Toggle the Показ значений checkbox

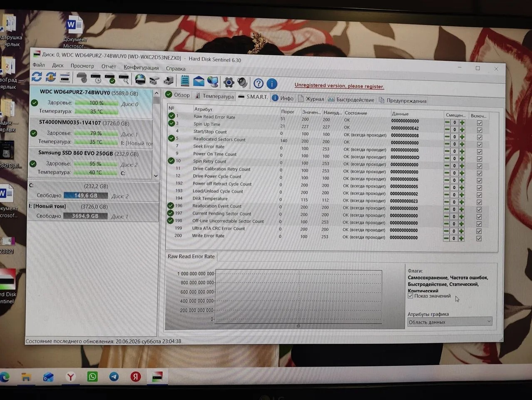click(x=410, y=296)
